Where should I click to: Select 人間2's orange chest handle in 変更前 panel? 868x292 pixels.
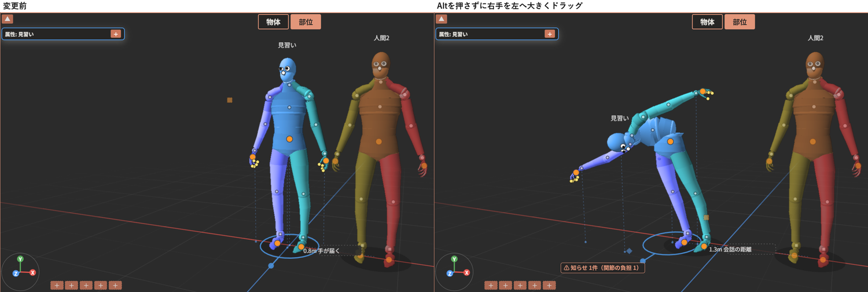[x=378, y=141]
